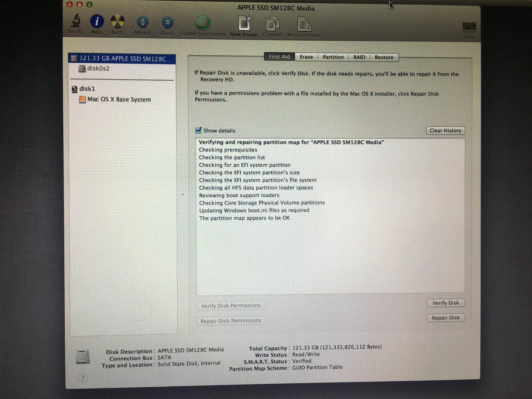Viewport: 532px width, 399px height.
Task: Click the Verify Disk button
Action: coord(445,303)
